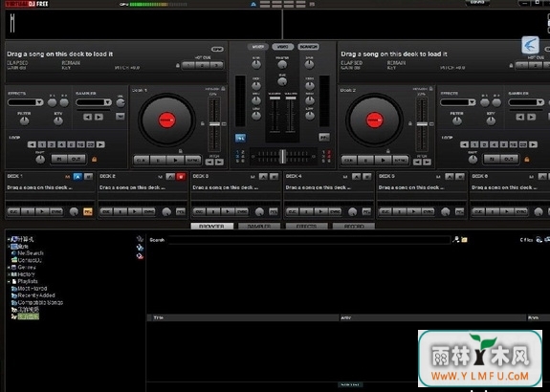550x392 pixels.
Task: Toggle the orange PFL button on DECK 1 strip
Action: pyautogui.click(x=88, y=212)
